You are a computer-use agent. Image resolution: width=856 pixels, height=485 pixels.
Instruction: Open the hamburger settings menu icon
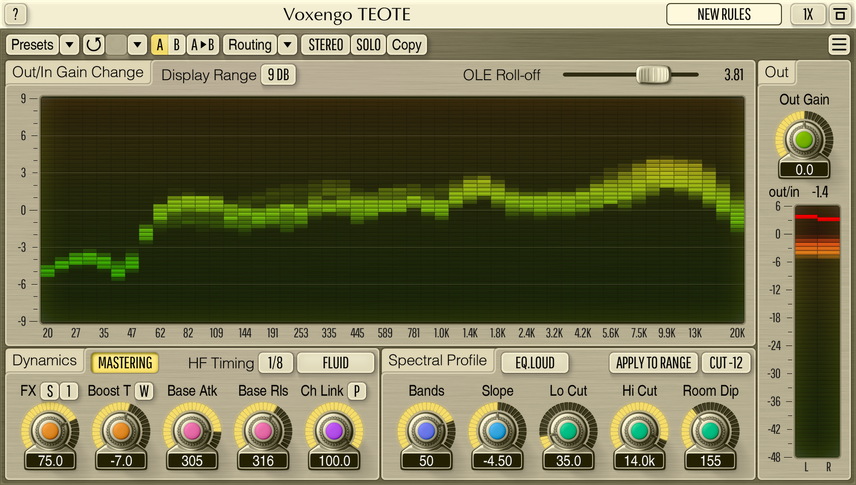tap(838, 45)
